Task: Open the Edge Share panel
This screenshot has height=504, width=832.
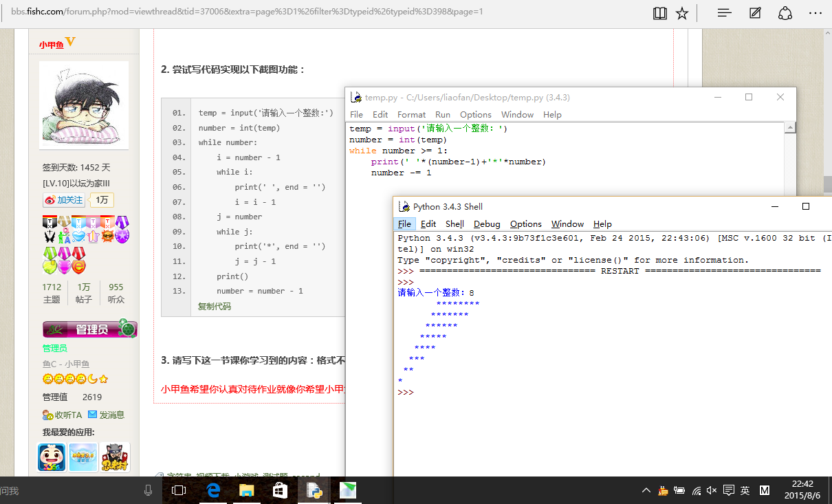Action: pyautogui.click(x=785, y=12)
